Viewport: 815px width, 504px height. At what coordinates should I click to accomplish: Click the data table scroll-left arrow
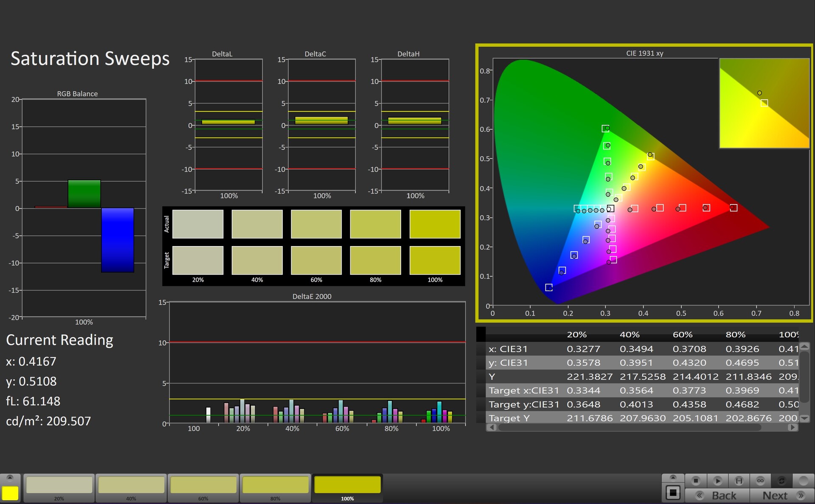pos(492,428)
